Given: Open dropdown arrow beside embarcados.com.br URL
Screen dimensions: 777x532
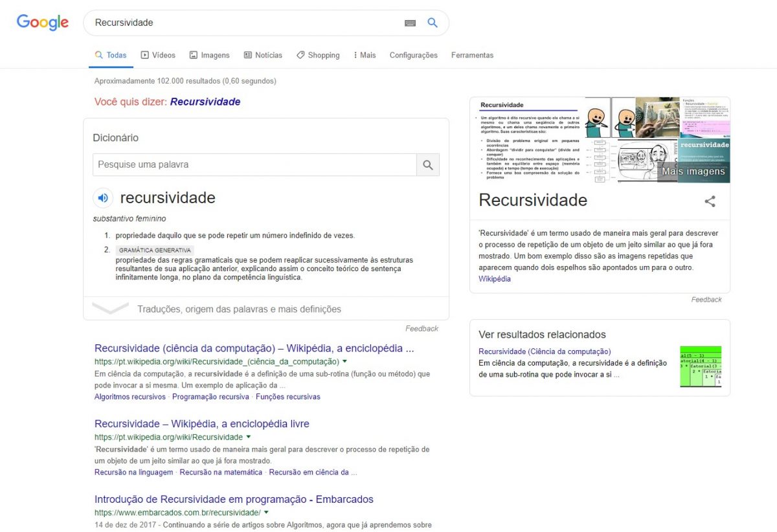Looking at the screenshot, I should click(x=266, y=512).
